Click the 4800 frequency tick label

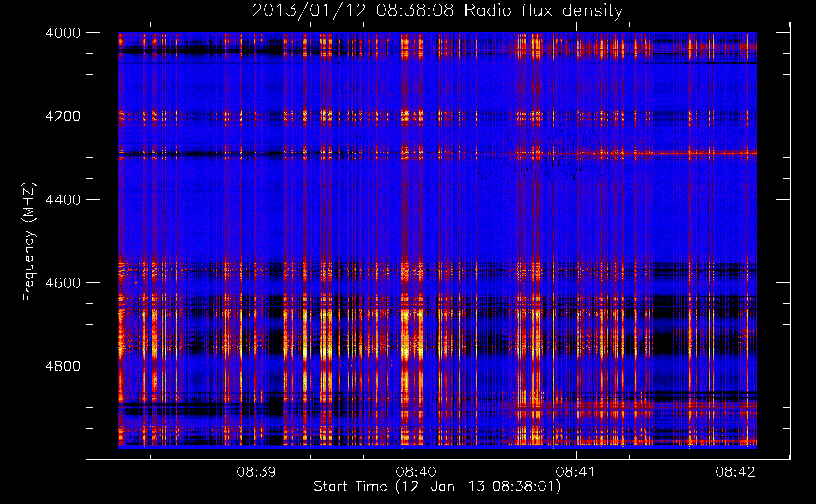pyautogui.click(x=63, y=366)
